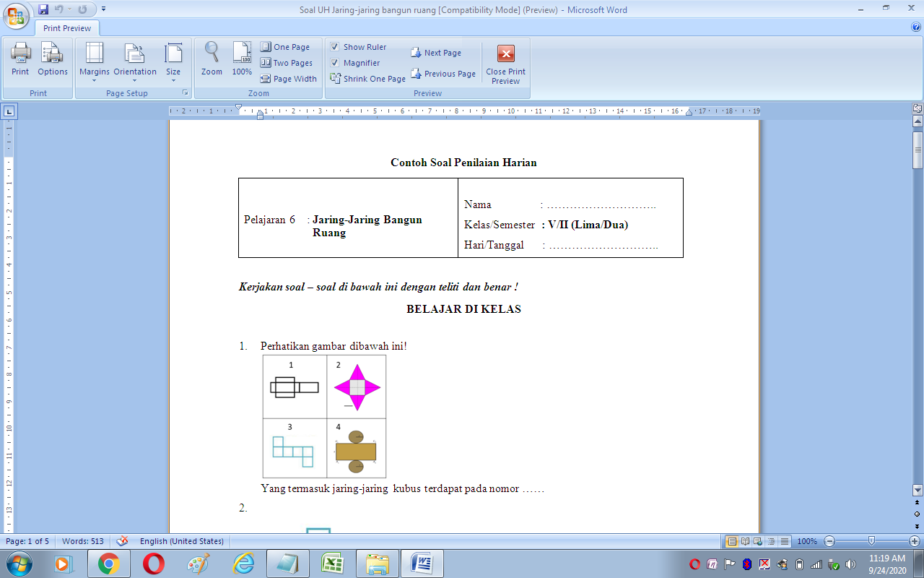Image resolution: width=924 pixels, height=578 pixels.
Task: Click the first line indent marker on ruler
Action: coord(238,108)
